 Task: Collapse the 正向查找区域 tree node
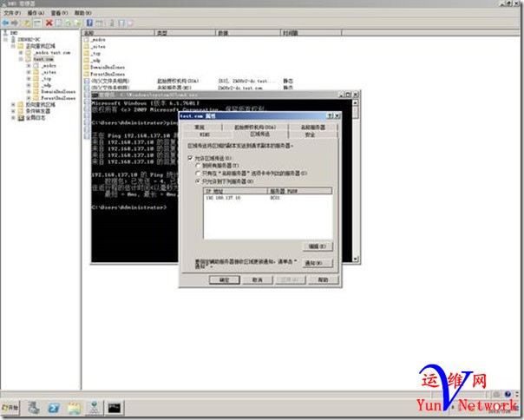13,46
